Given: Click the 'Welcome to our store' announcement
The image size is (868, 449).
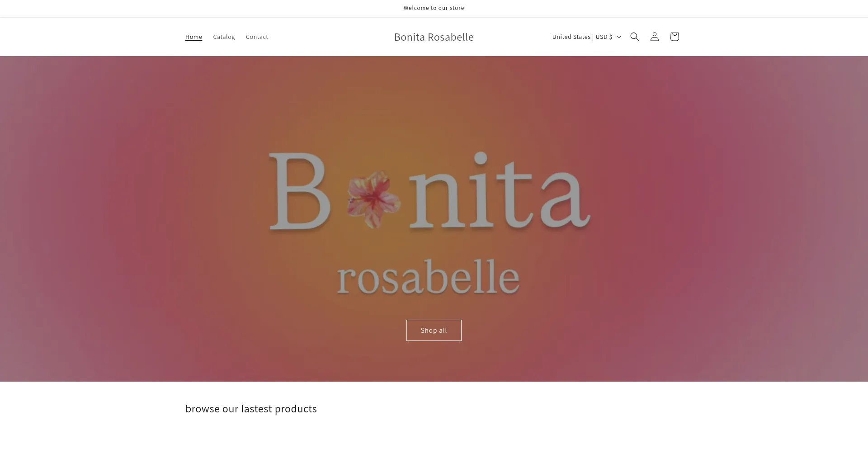Looking at the screenshot, I should pyautogui.click(x=434, y=8).
